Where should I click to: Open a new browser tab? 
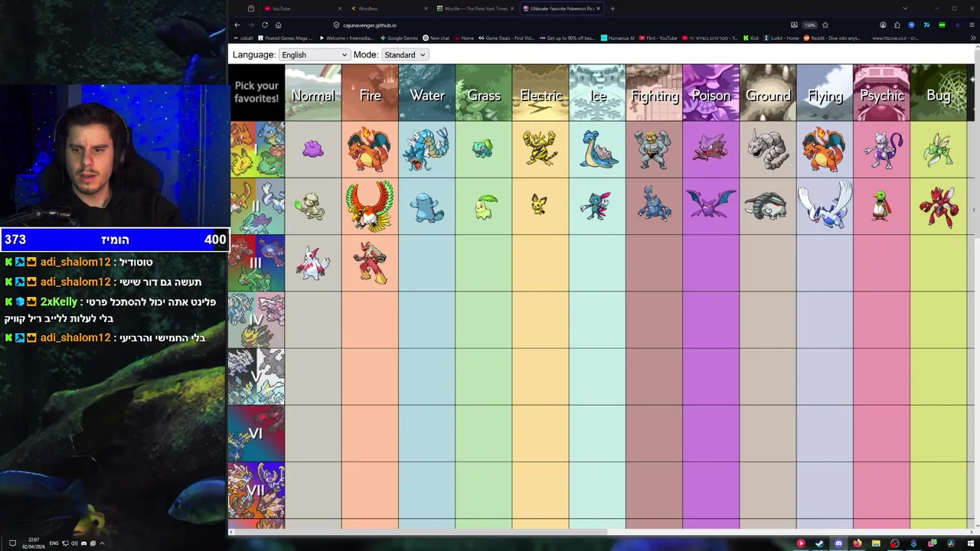point(612,8)
